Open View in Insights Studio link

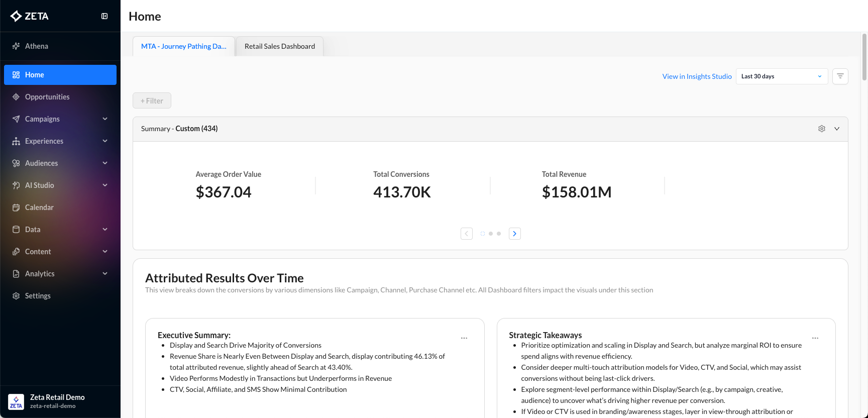pos(697,76)
